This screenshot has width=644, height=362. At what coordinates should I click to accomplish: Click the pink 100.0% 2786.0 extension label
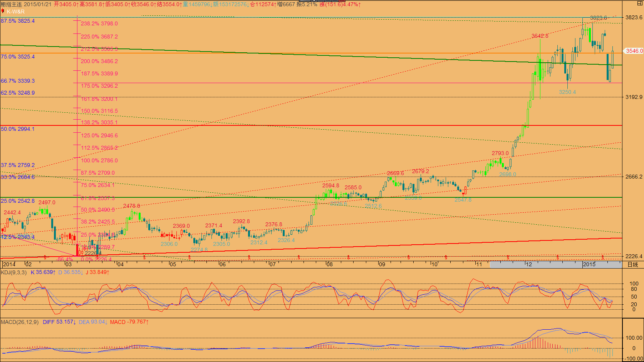(99, 160)
